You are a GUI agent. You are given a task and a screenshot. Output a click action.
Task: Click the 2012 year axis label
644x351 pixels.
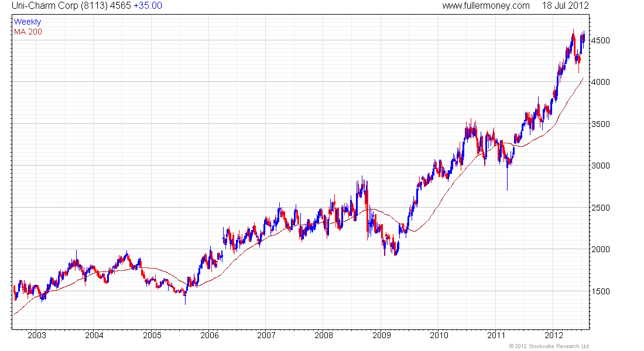[x=554, y=335]
